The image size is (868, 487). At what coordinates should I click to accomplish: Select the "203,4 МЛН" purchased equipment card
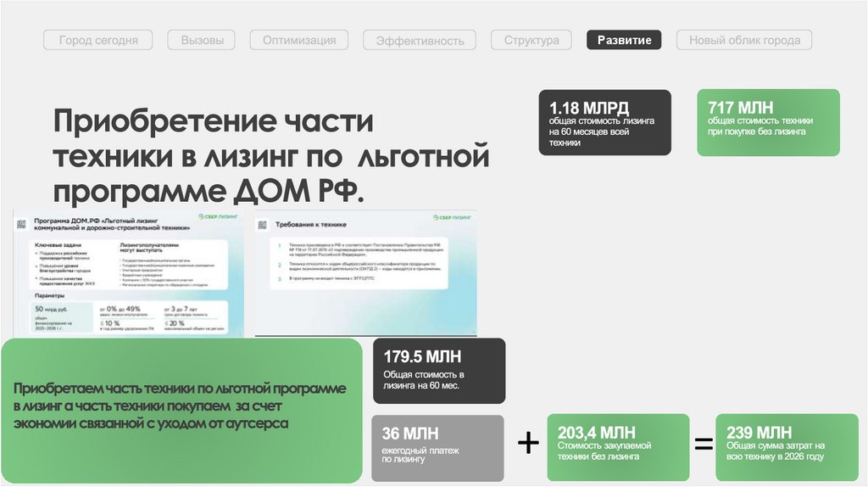tap(618, 447)
